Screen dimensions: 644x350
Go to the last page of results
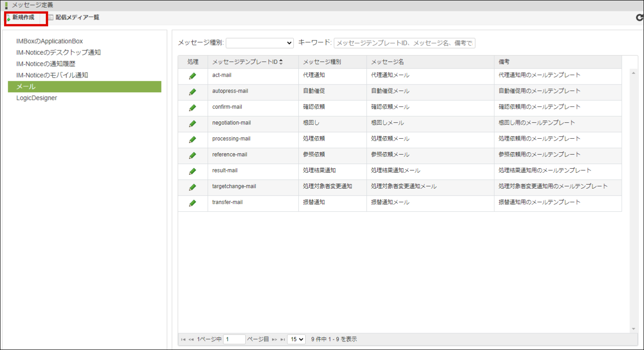(x=282, y=340)
